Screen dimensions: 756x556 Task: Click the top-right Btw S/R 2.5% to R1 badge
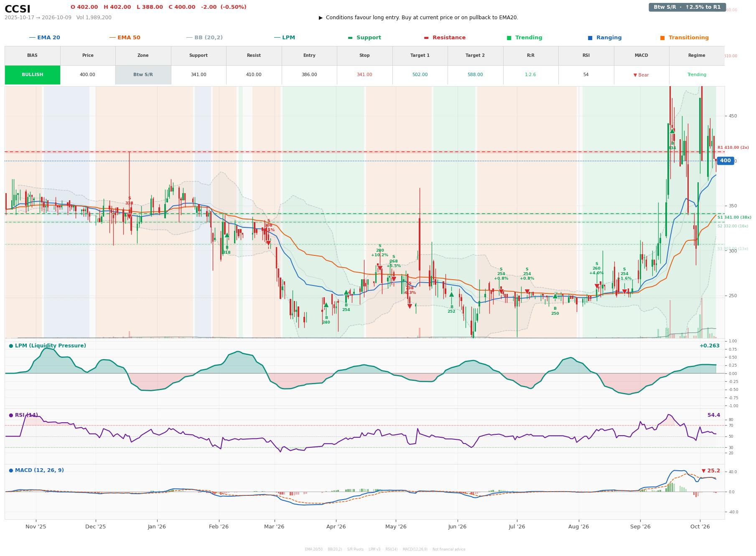(x=687, y=7)
